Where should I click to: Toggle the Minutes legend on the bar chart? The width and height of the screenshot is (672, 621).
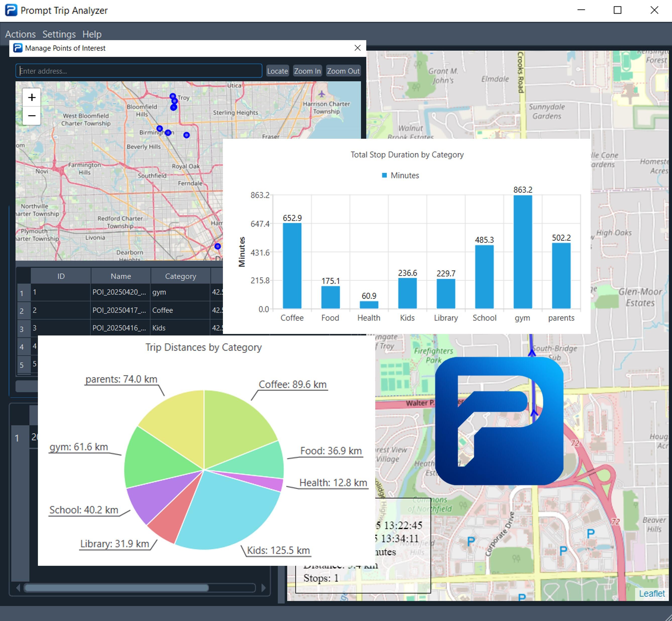(400, 175)
